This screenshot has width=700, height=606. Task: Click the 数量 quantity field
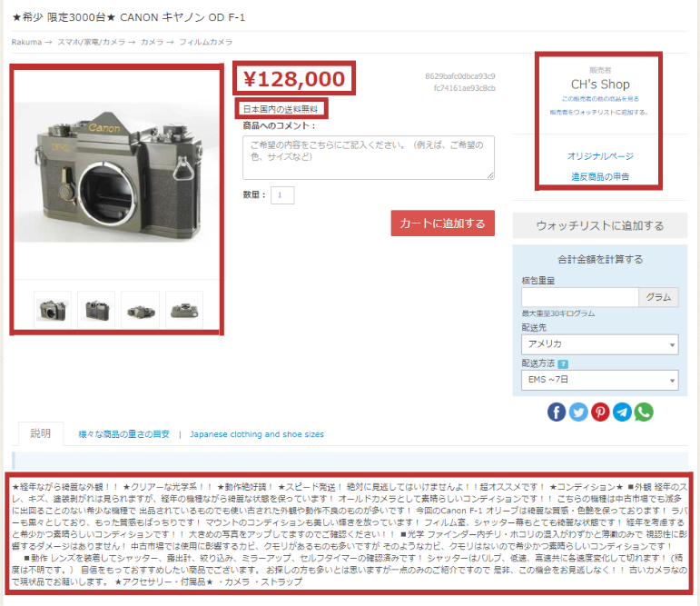pos(282,195)
